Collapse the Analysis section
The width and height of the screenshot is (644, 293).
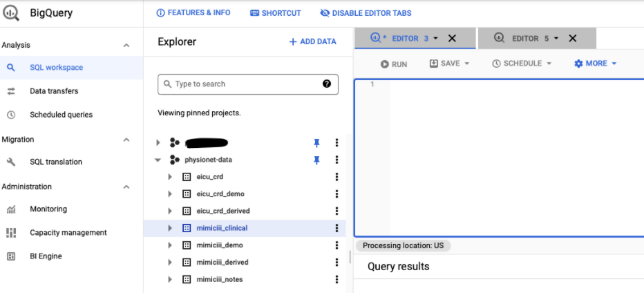pyautogui.click(x=126, y=45)
